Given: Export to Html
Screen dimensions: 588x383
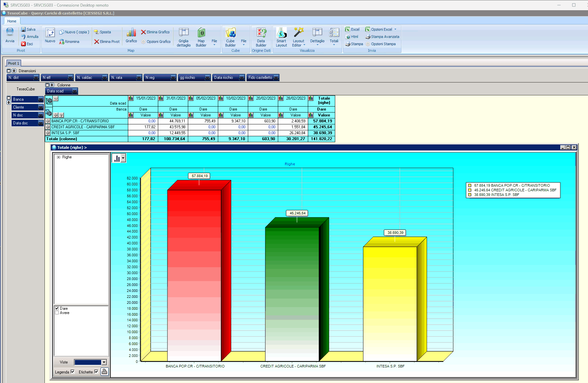Looking at the screenshot, I should pos(352,37).
